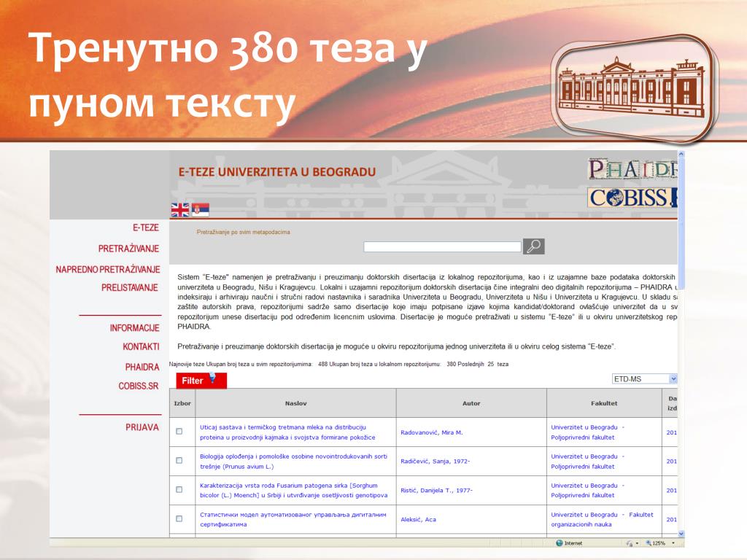Open thesis 'Karakterizacija vrsta roda Fusarium'
Screen dimensions: 747x560
click(x=293, y=491)
